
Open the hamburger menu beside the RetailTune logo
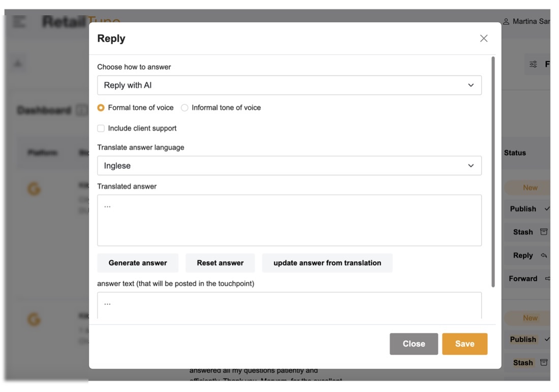[x=19, y=21]
